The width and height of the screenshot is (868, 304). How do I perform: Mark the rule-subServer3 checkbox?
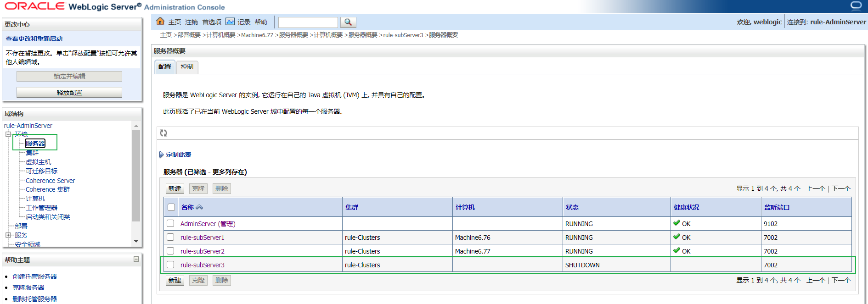click(170, 265)
